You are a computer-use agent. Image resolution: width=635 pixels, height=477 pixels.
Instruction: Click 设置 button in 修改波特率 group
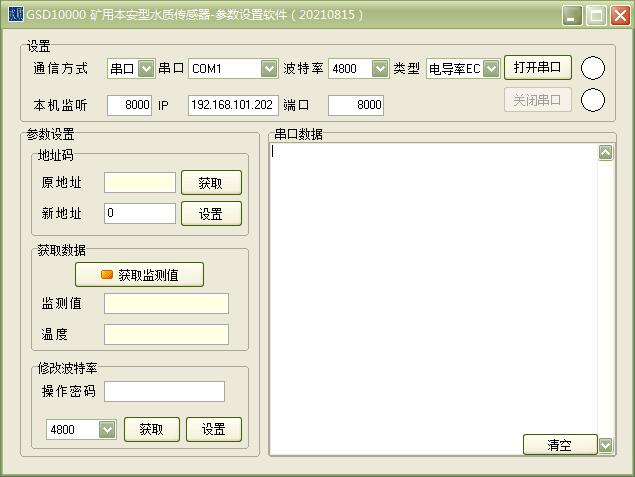tap(214, 430)
